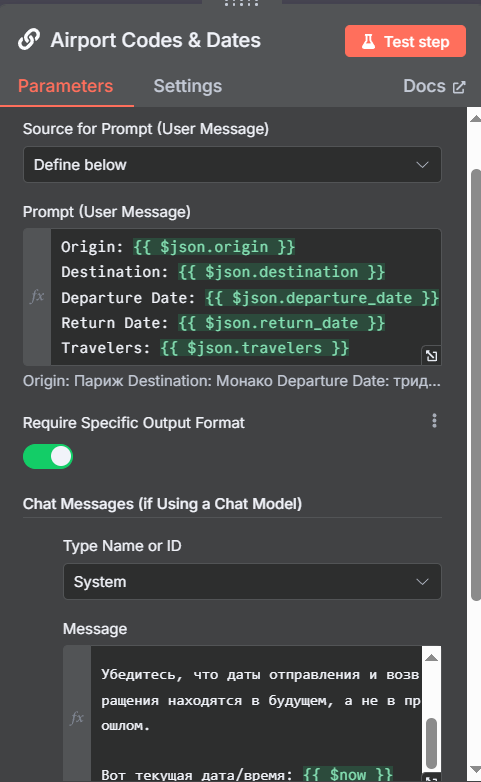This screenshot has width=481, height=782.
Task: Click the main panel vertical scrollbar thumb
Action: [476, 385]
